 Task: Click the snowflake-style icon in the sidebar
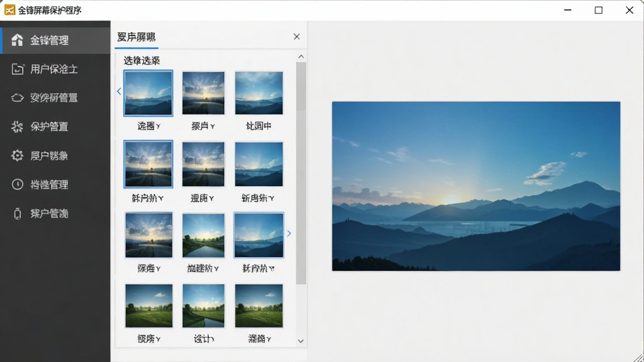coord(17,127)
